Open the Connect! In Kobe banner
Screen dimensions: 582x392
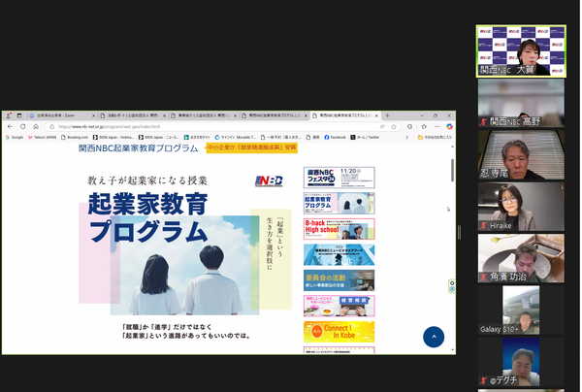[x=339, y=332]
